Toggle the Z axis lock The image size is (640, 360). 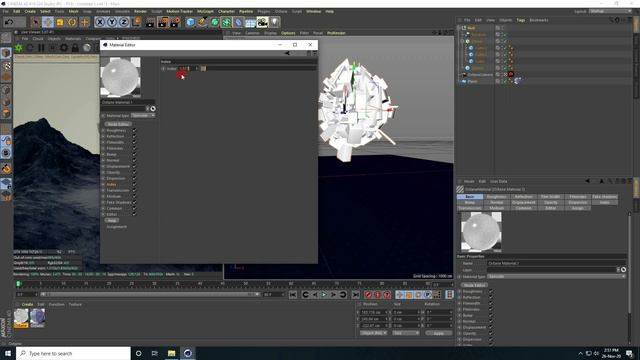124,22
